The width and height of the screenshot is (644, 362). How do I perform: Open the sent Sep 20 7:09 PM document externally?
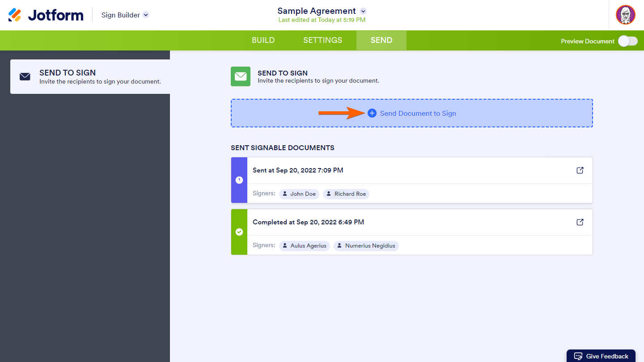point(580,170)
